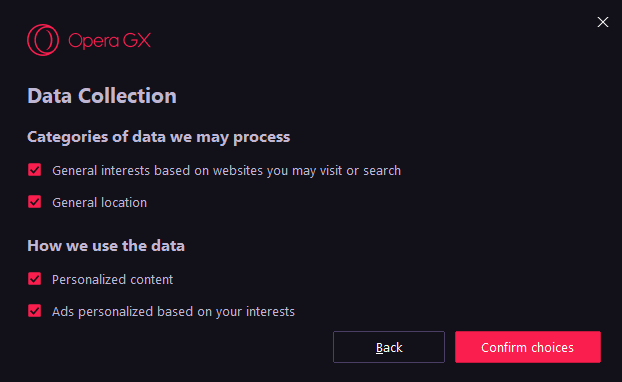Click the 'Personalized content' label text
This screenshot has width=622, height=382.
coord(113,280)
